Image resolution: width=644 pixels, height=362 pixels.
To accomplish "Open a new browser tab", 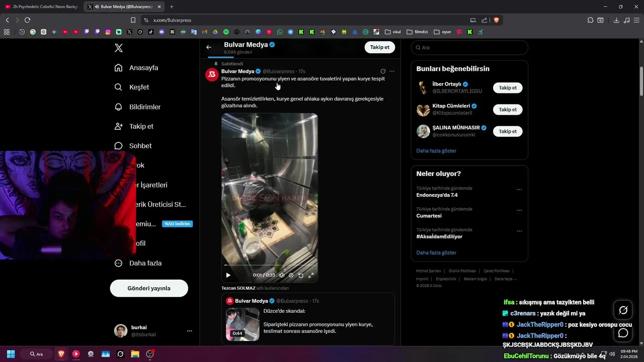I will [x=172, y=7].
